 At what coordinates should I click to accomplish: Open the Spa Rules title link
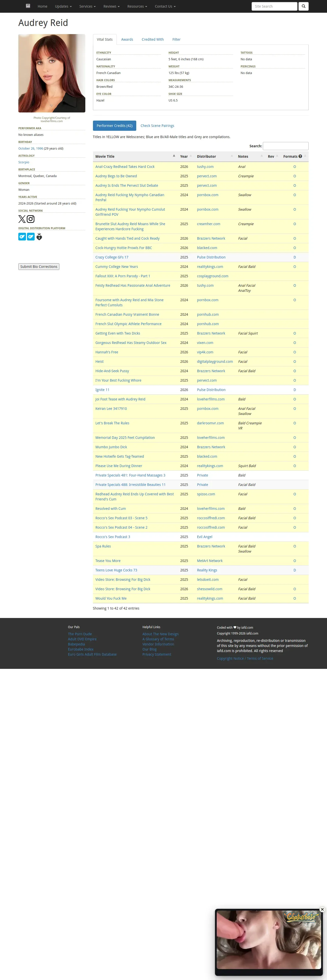click(103, 546)
